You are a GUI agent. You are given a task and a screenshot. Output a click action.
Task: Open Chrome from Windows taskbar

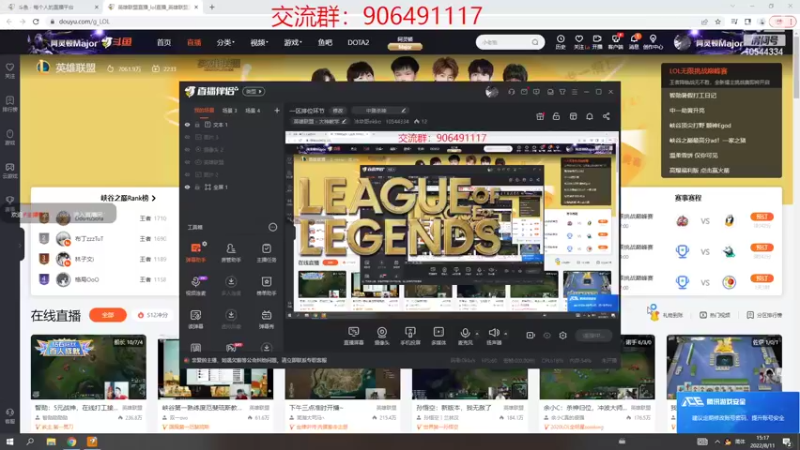pos(71,442)
